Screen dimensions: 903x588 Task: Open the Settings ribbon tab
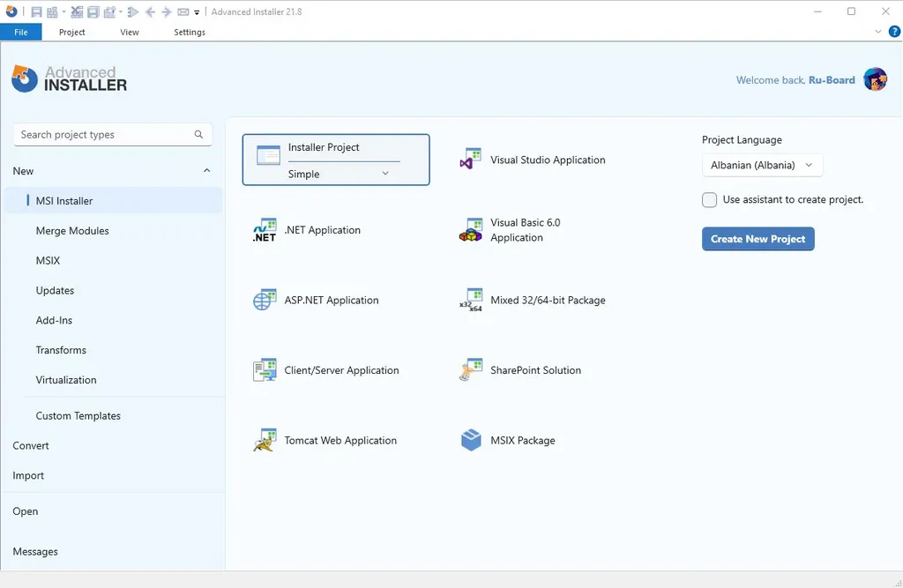(190, 33)
